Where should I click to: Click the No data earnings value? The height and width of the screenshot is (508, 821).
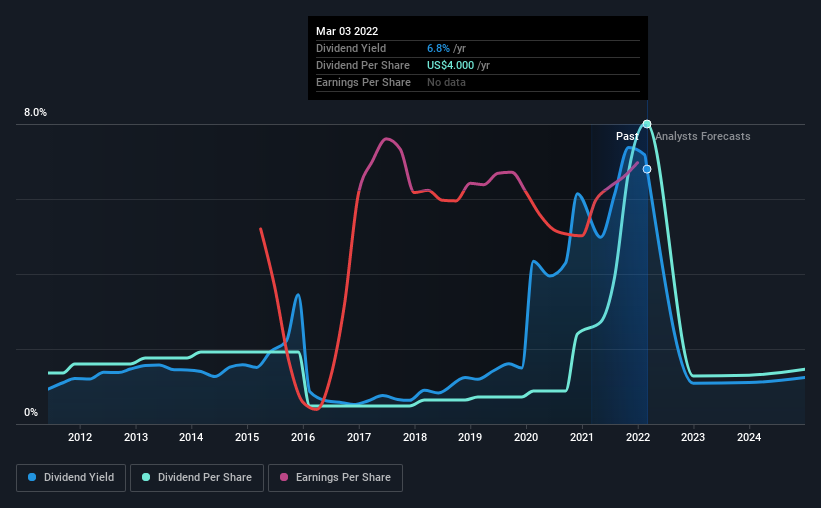(x=446, y=82)
